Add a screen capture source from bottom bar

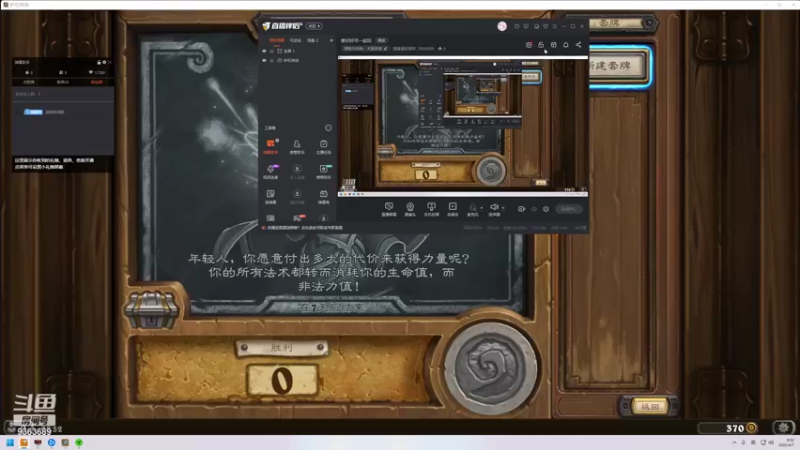389,209
